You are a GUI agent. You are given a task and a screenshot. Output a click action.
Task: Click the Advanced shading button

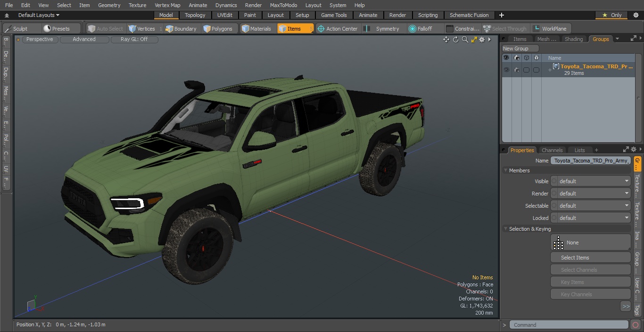click(x=84, y=40)
